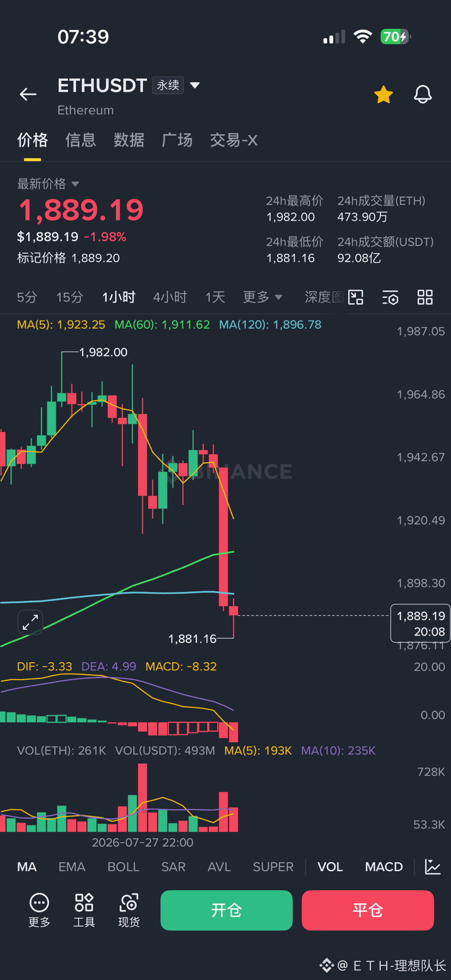This screenshot has height=980, width=451.
Task: Tap the VOL(ETH) 261K readout
Action: coord(62,751)
